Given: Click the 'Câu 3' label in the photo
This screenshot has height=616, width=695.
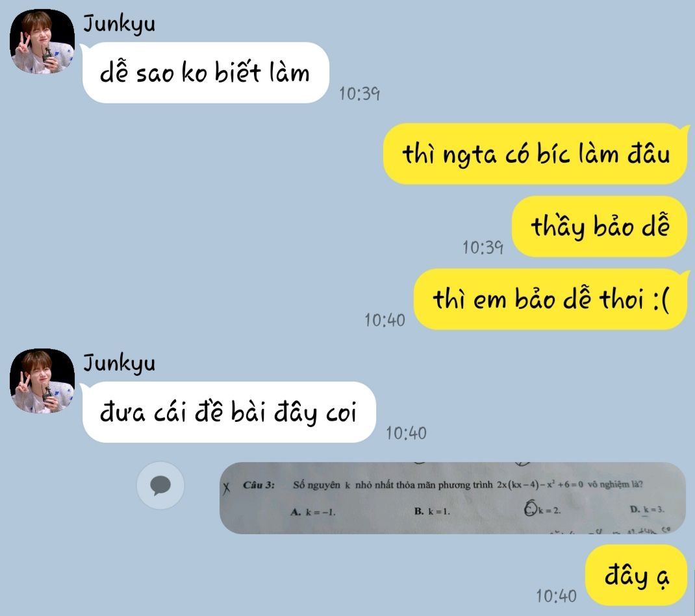Looking at the screenshot, I should [259, 485].
